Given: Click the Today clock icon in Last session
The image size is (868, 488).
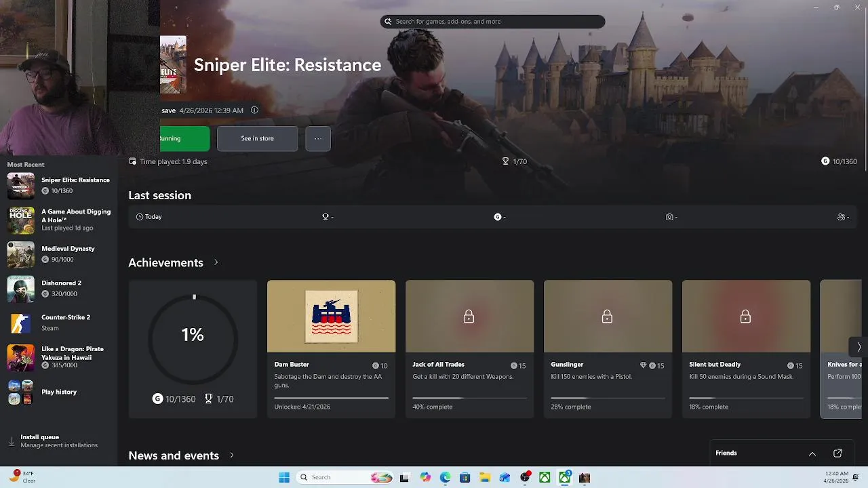Looking at the screenshot, I should point(140,217).
